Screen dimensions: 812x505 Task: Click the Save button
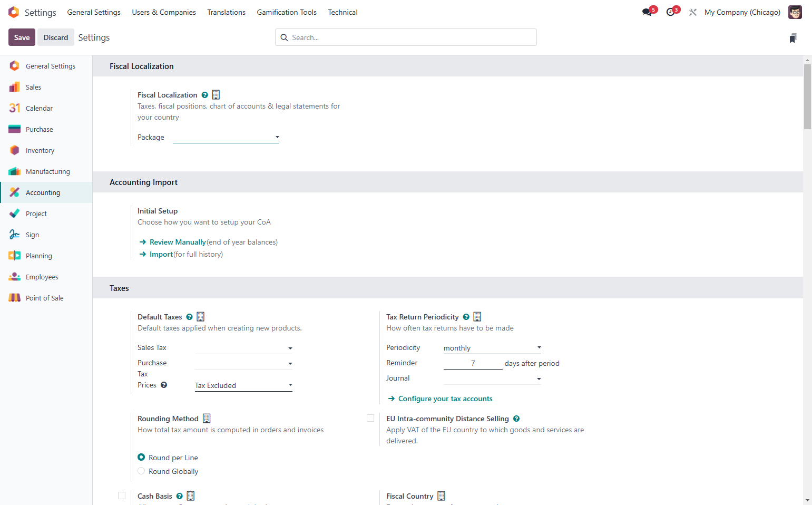coord(22,37)
